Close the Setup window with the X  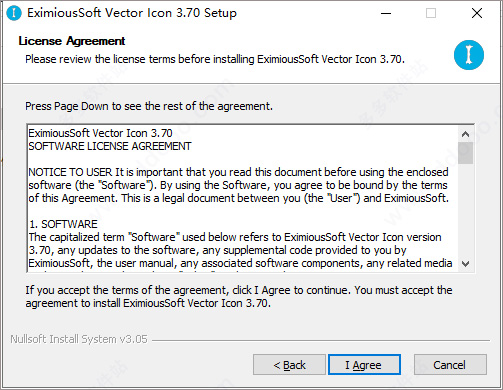tap(477, 13)
